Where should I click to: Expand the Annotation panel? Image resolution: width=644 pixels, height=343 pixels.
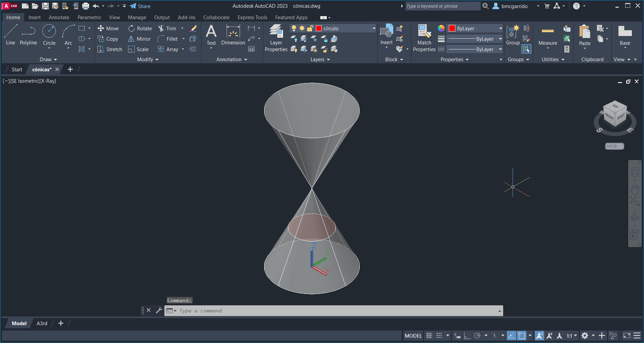pyautogui.click(x=232, y=60)
